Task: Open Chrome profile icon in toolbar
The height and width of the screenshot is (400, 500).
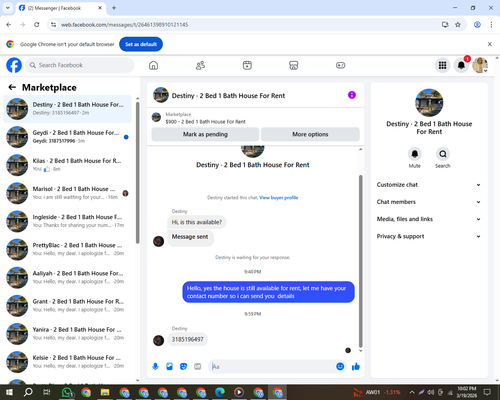Action: 477,25
